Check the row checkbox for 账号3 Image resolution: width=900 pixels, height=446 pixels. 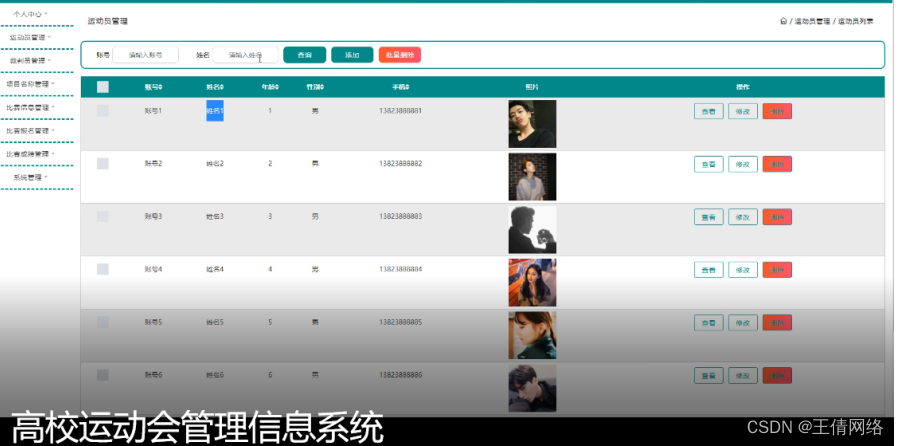coord(103,216)
